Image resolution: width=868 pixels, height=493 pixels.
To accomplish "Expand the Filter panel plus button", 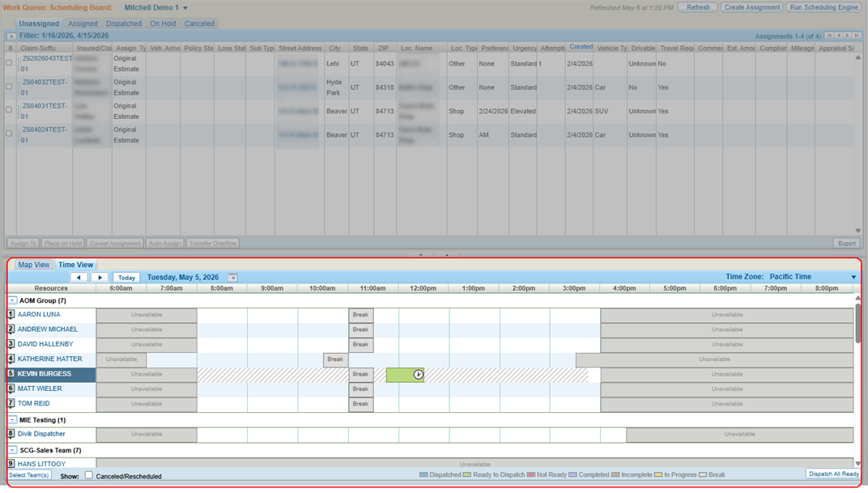I will 11,36.
